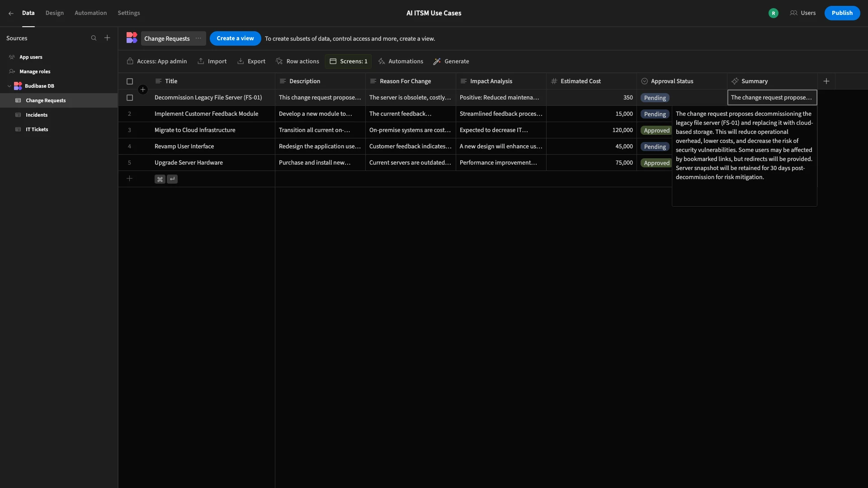The width and height of the screenshot is (868, 488).
Task: Open App users in sidebar
Action: pyautogui.click(x=31, y=57)
